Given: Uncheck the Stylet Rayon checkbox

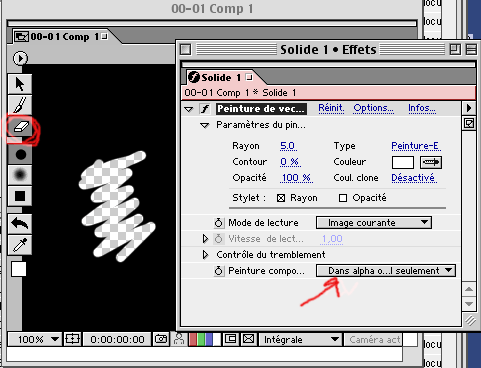Looking at the screenshot, I should pyautogui.click(x=281, y=198).
